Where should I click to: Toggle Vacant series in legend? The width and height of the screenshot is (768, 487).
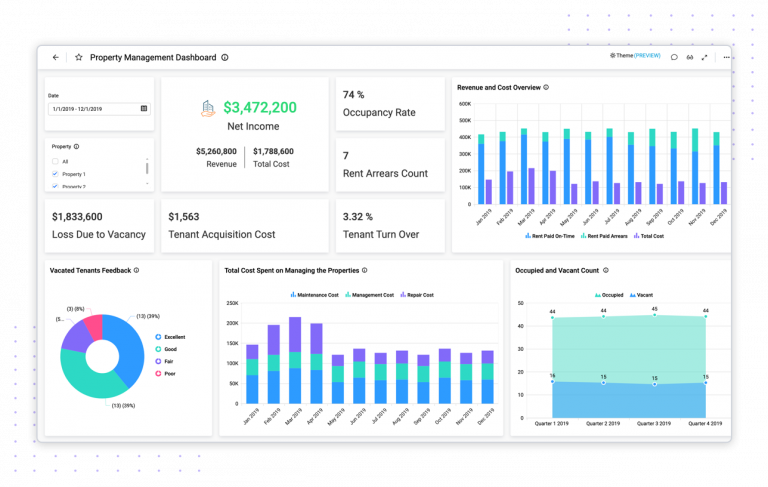(x=641, y=295)
